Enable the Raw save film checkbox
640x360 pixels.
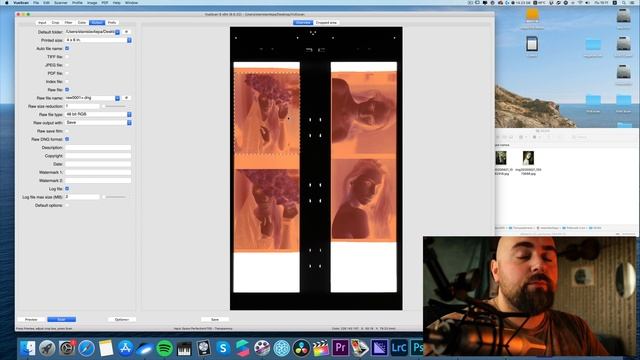pyautogui.click(x=67, y=131)
